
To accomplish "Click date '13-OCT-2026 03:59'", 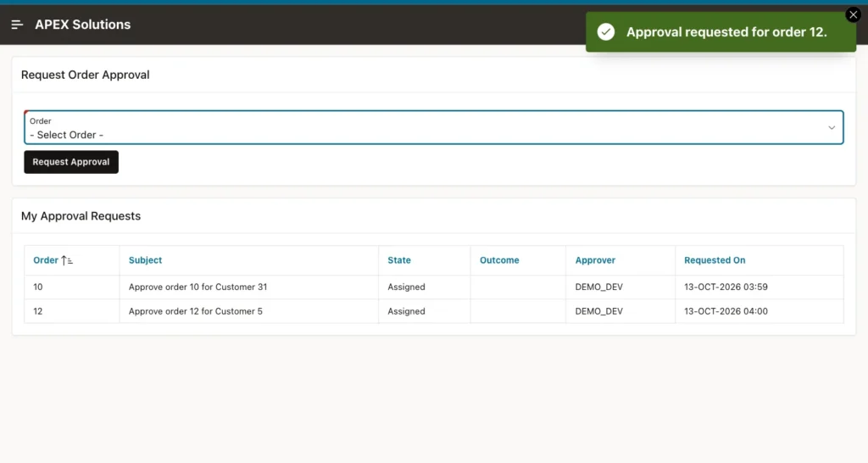I will (x=726, y=287).
